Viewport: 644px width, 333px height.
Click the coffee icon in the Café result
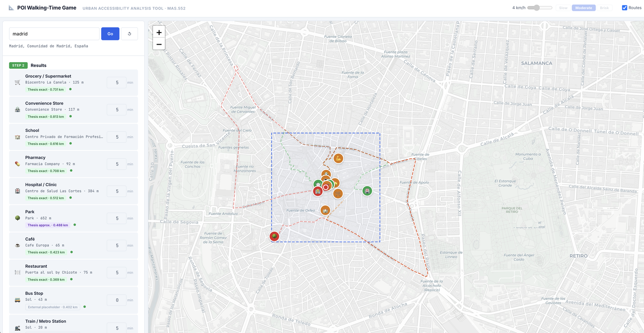(17, 245)
